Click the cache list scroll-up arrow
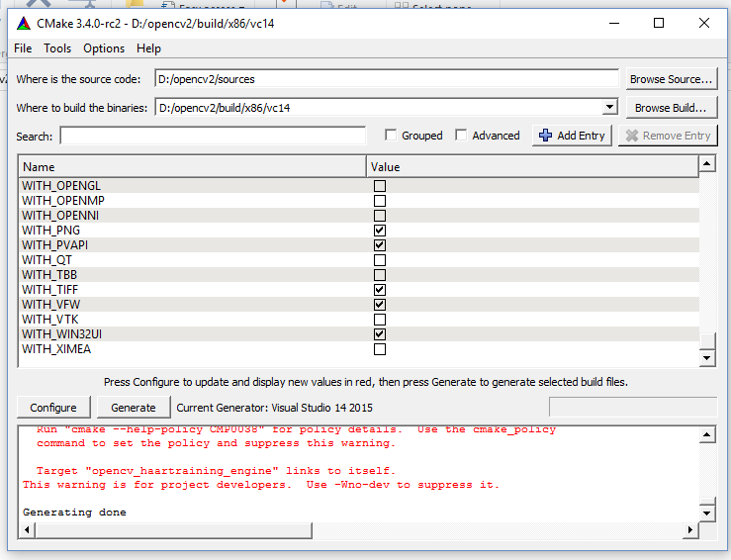 [x=707, y=163]
